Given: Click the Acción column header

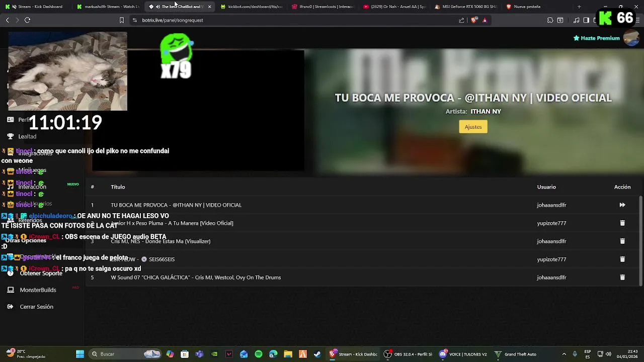Looking at the screenshot, I should (622, 187).
